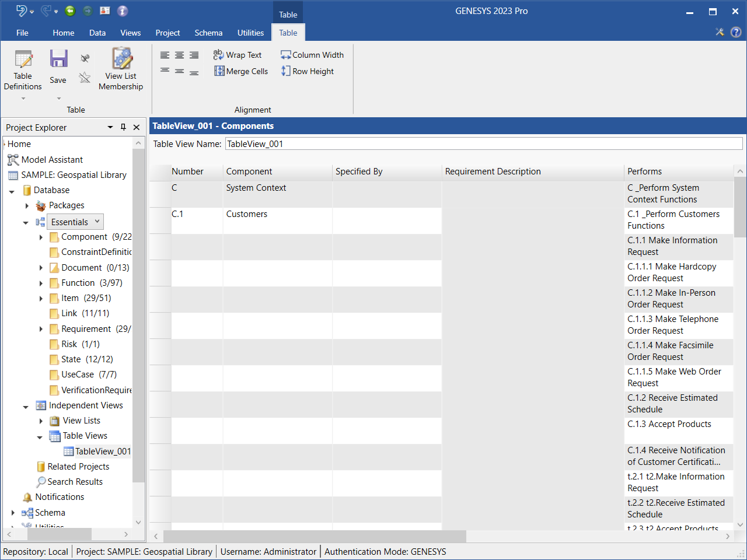747x560 pixels.
Task: Open Search Results in Project Explorer
Action: click(x=75, y=482)
